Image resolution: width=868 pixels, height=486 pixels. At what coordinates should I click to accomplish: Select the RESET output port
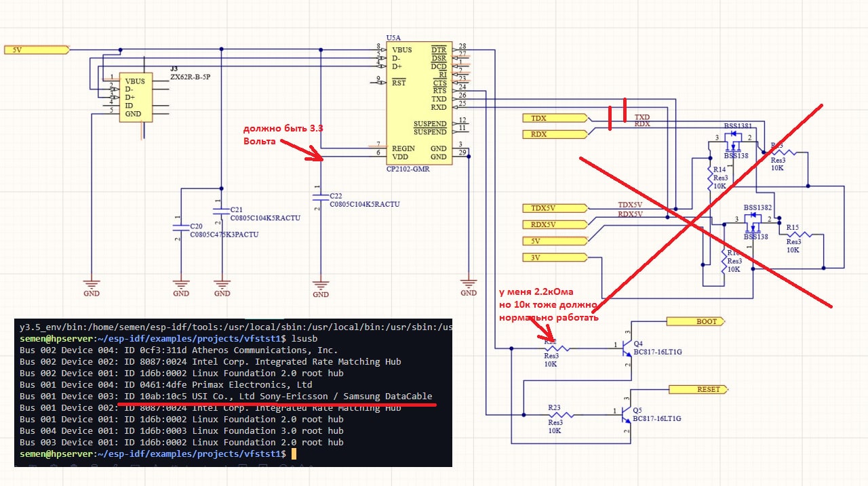699,389
